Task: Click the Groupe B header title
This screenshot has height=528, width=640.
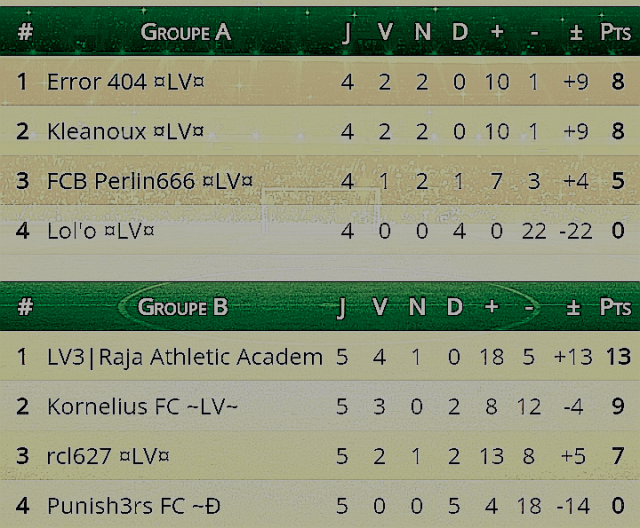Action: click(x=183, y=307)
